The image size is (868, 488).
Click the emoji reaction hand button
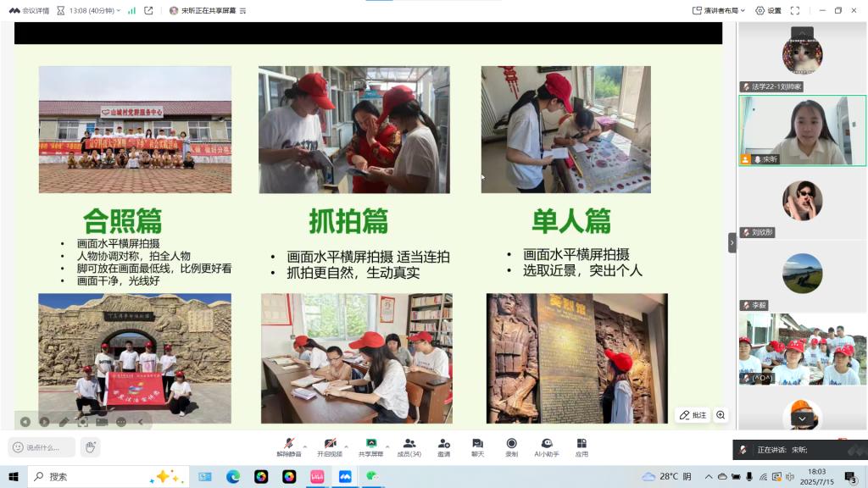(x=91, y=446)
